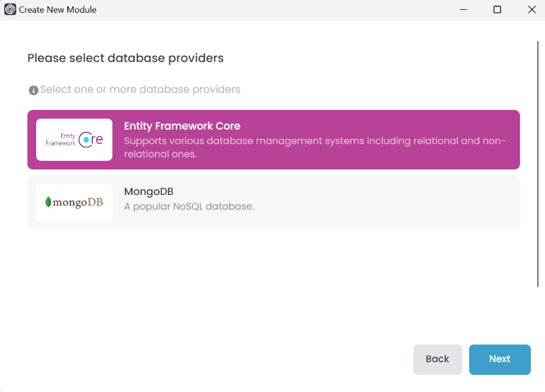Click the 'Entity Framework Core' title text

[182, 126]
